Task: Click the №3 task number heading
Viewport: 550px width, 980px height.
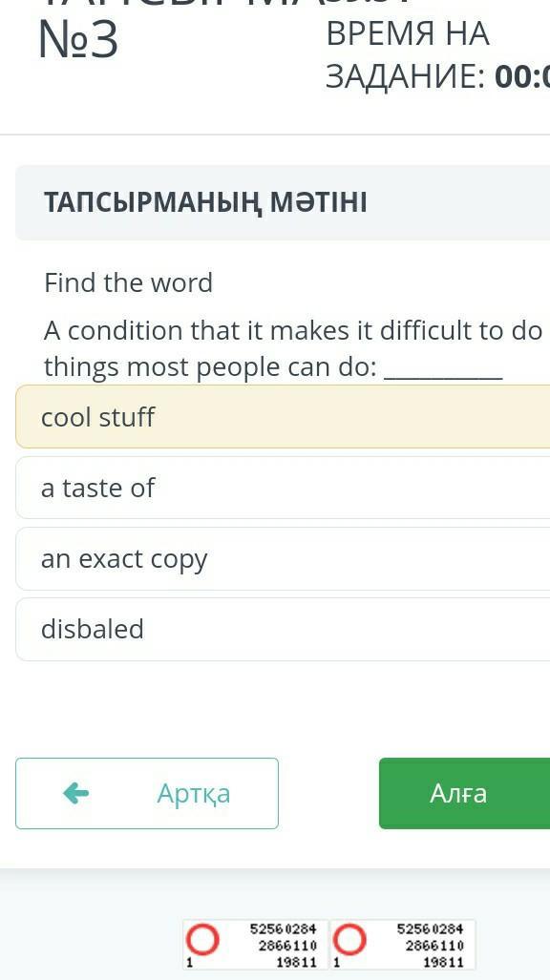Action: tap(78, 39)
